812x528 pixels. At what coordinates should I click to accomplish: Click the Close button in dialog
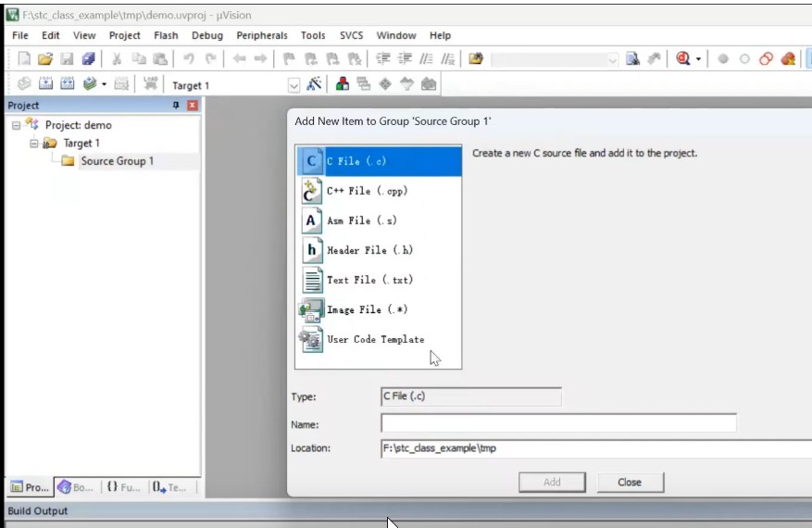pyautogui.click(x=630, y=482)
